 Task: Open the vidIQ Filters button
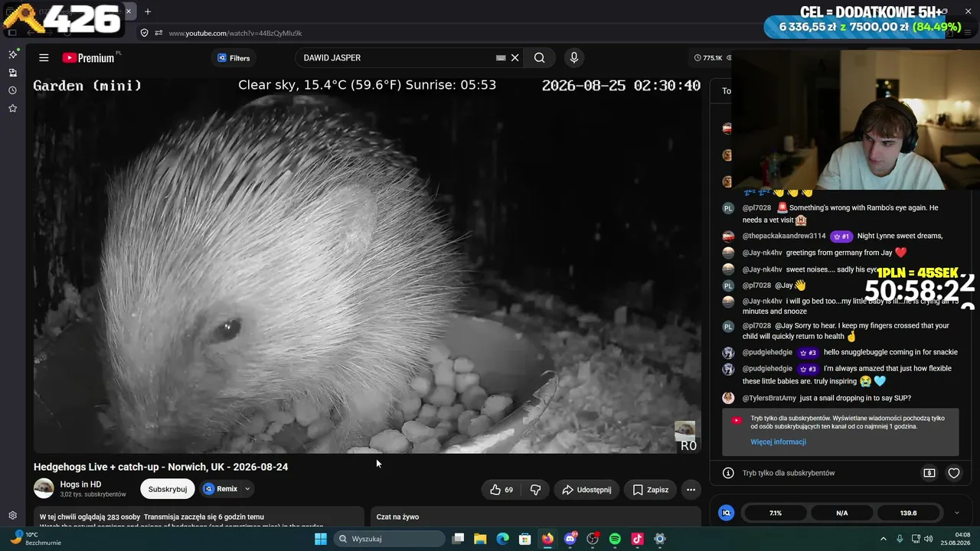(234, 57)
